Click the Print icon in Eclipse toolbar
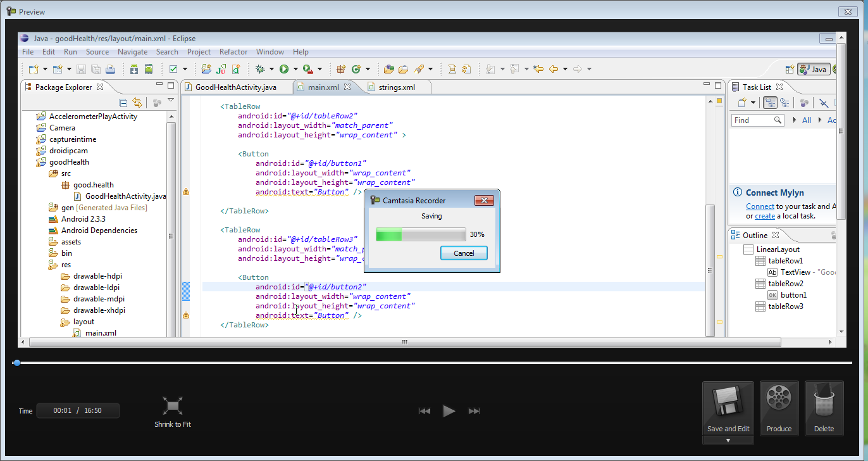This screenshot has width=868, height=461. coord(110,69)
